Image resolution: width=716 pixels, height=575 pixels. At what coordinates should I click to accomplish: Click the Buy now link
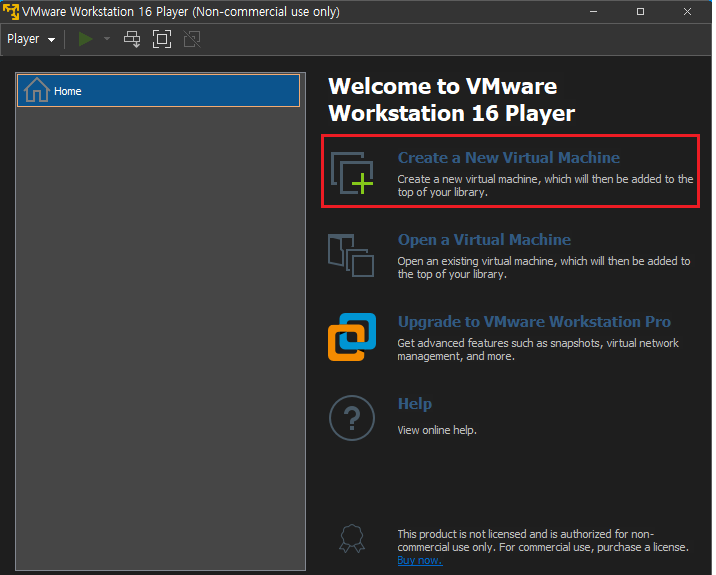(420, 560)
